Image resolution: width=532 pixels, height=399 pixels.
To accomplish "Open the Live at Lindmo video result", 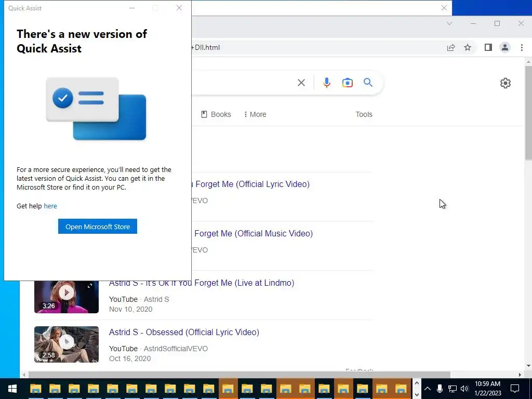I will tap(202, 283).
